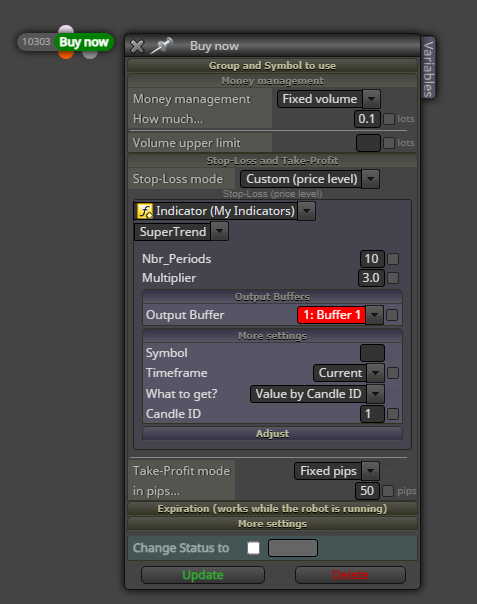Screen dimensions: 477x604
Task: Click the gray output connector under Buy now
Action: [x=90, y=55]
